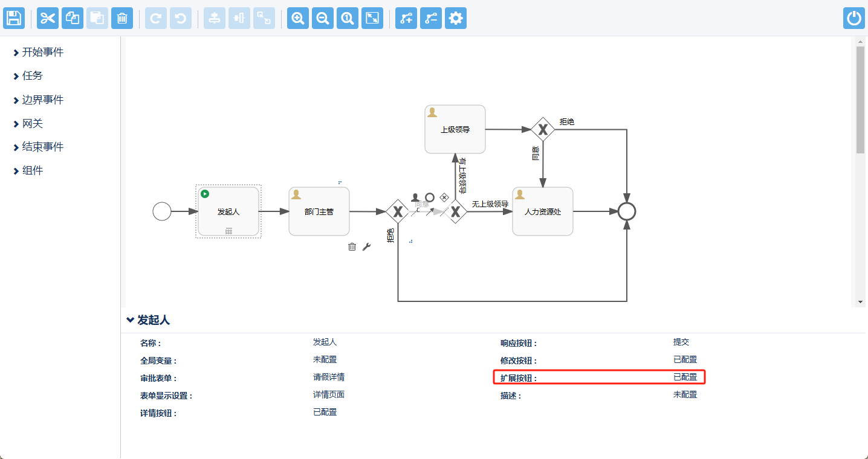The height and width of the screenshot is (459, 868).
Task: Click 已配置 value for 扩展按钮
Action: click(x=685, y=377)
